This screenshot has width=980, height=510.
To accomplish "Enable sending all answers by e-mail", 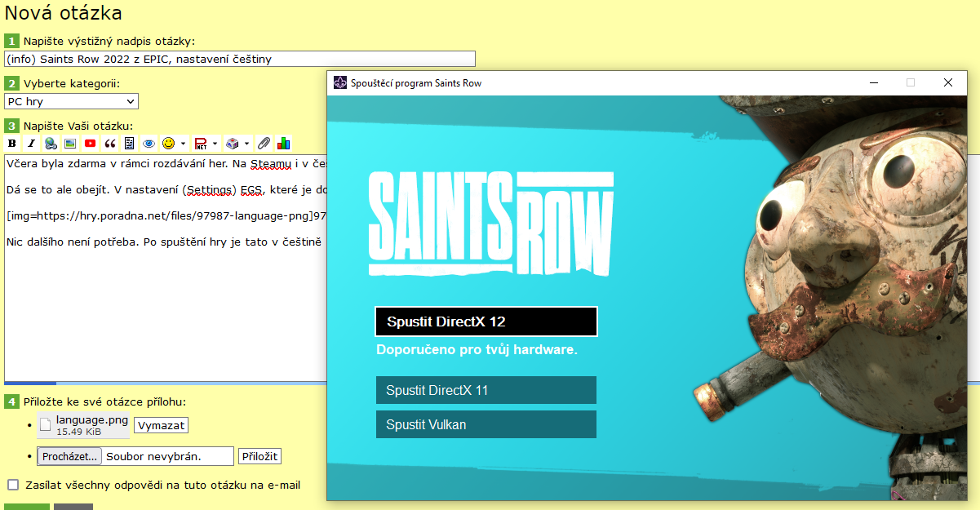I will [x=13, y=485].
